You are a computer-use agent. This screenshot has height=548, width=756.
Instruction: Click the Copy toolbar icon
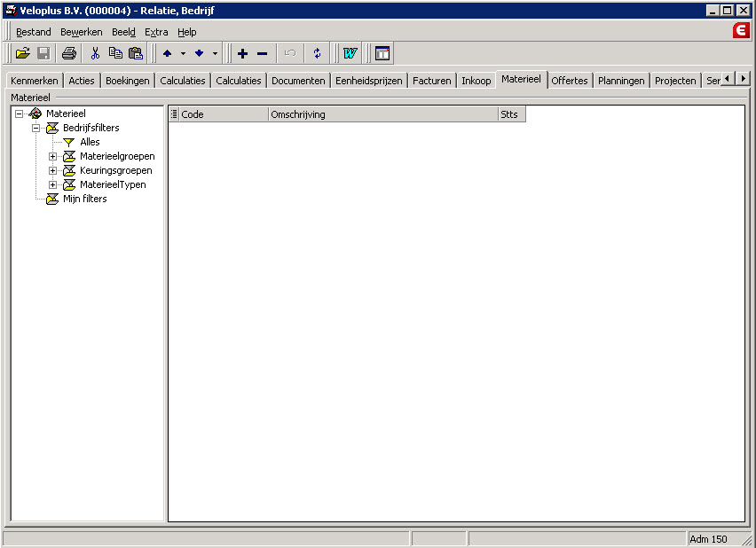click(115, 53)
